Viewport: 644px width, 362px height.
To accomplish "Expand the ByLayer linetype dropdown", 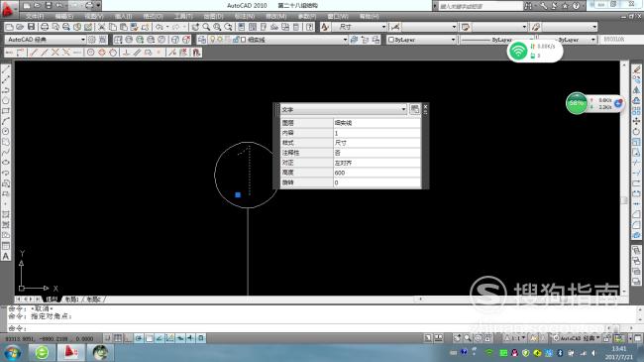I will (x=531, y=40).
